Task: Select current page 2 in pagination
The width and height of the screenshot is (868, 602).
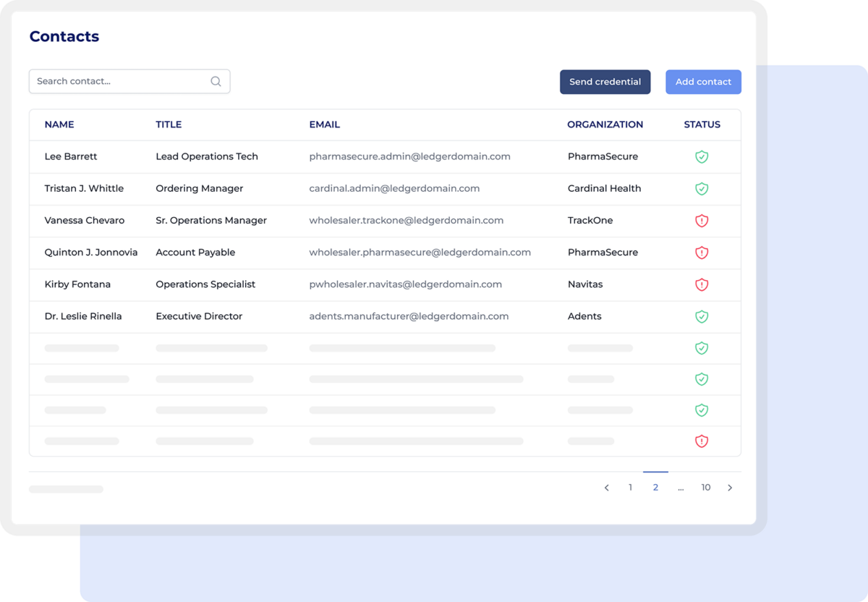Action: click(x=655, y=488)
